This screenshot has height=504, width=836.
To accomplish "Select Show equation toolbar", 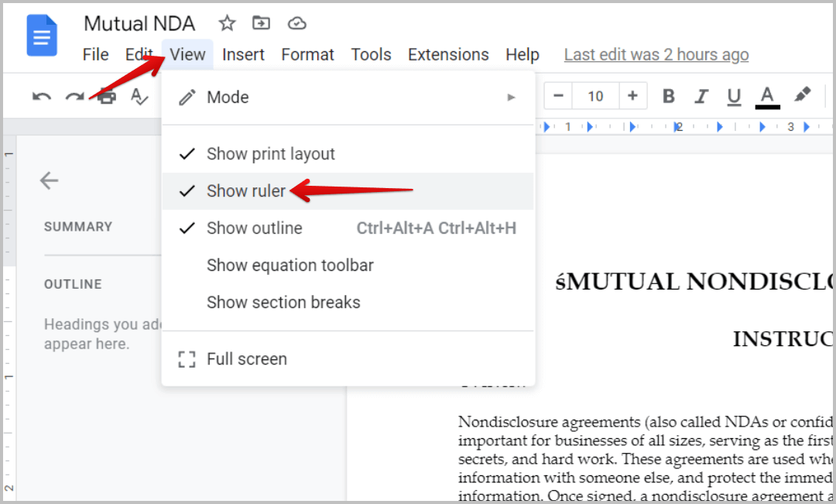I will click(x=290, y=266).
